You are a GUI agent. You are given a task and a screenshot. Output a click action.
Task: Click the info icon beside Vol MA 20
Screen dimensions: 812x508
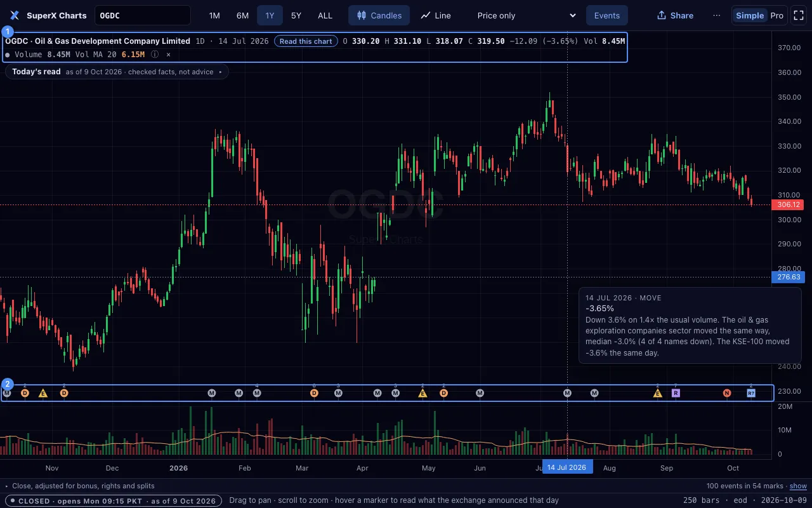(x=155, y=55)
